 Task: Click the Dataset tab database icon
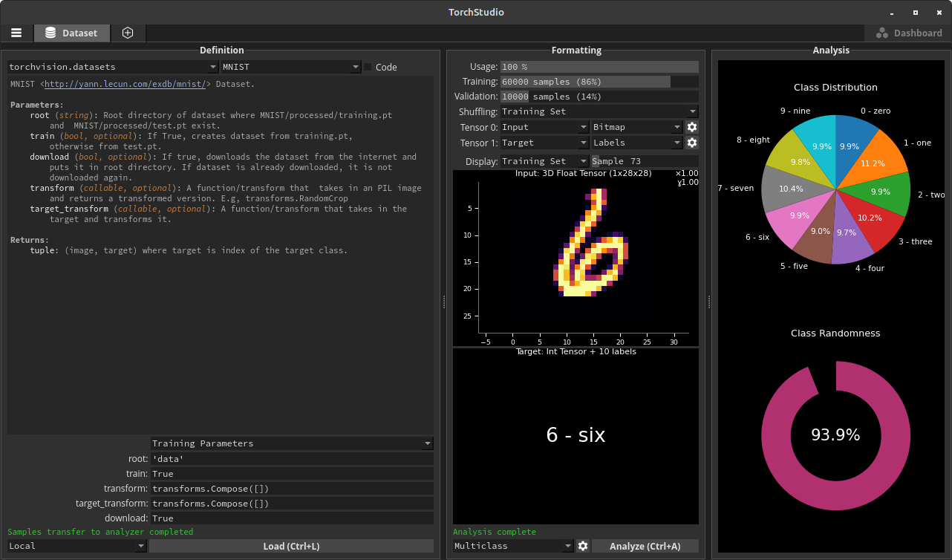pos(50,33)
